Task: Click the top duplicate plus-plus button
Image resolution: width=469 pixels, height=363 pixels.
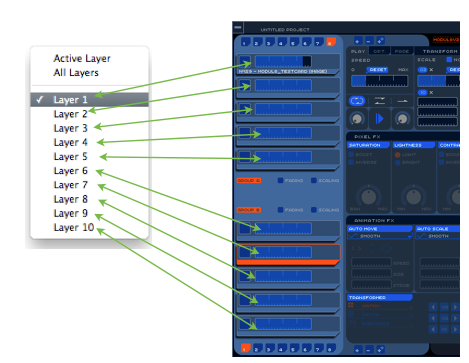Action: tap(380, 41)
